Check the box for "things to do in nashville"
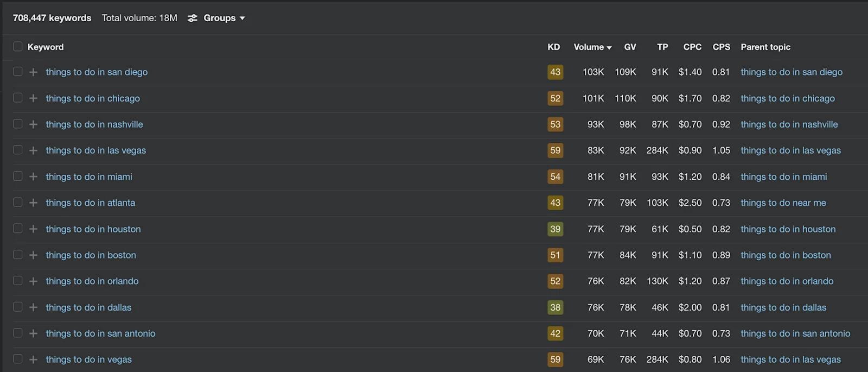Screen dimensions: 868x372 coord(17,124)
